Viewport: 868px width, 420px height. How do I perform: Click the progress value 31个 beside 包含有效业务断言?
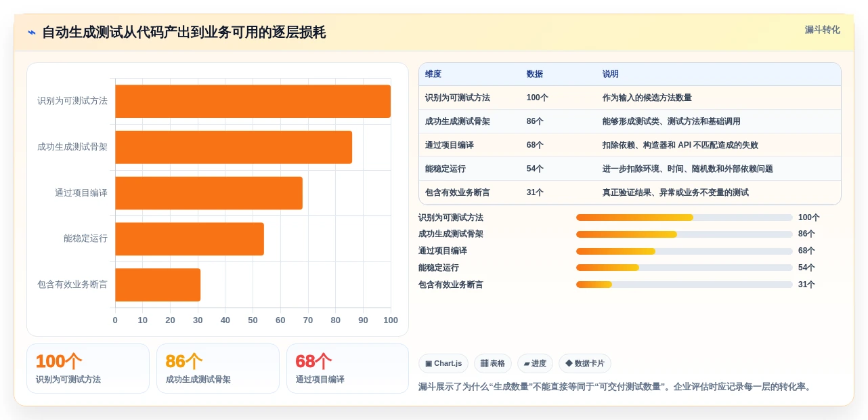point(806,285)
